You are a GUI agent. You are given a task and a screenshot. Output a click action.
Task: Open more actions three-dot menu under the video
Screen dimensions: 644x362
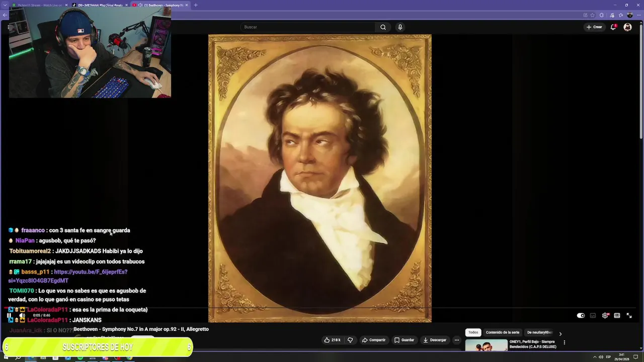[x=457, y=340]
